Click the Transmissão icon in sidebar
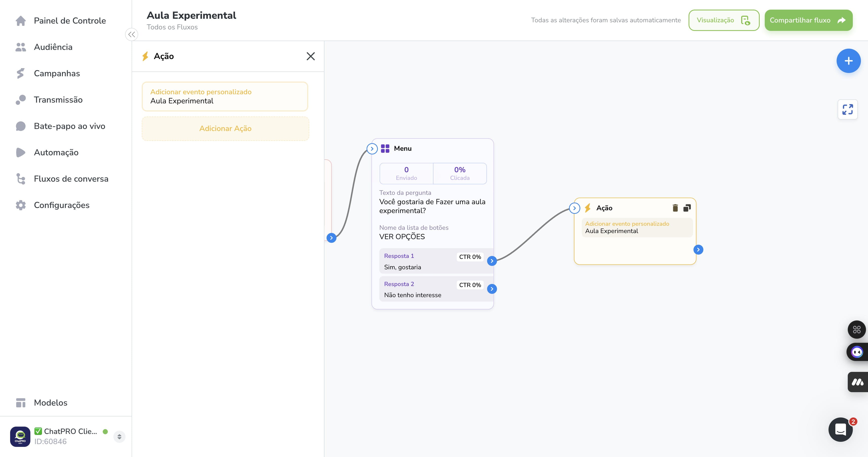This screenshot has height=457, width=868. pos(20,100)
